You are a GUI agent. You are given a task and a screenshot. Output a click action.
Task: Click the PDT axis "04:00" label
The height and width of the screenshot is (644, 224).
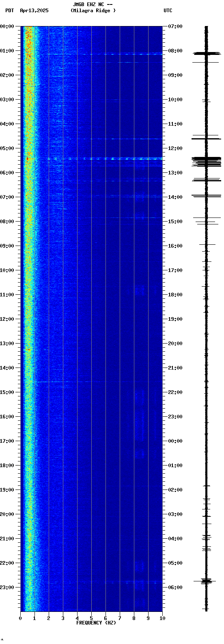[x=7, y=124]
